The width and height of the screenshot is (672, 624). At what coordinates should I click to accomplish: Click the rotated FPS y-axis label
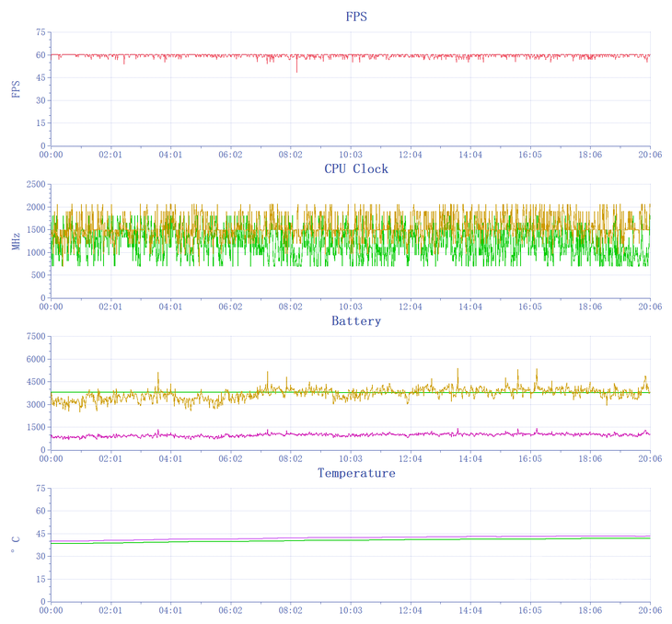point(16,89)
